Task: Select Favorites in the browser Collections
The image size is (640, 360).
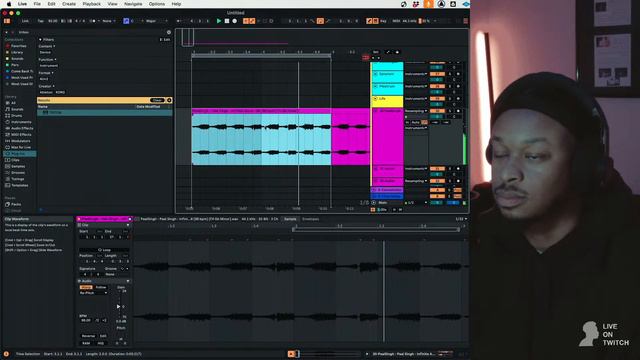Action: click(x=18, y=46)
